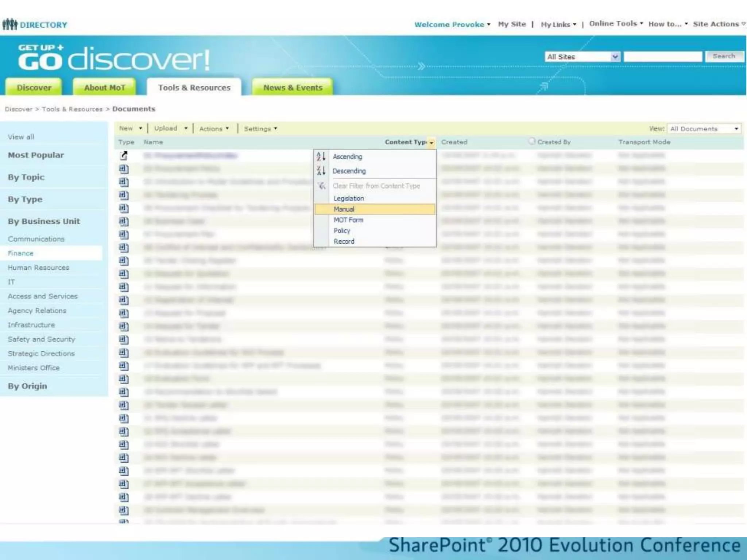Open the All Sites search scope dropdown
Image resolution: width=747 pixels, height=560 pixels.
615,57
